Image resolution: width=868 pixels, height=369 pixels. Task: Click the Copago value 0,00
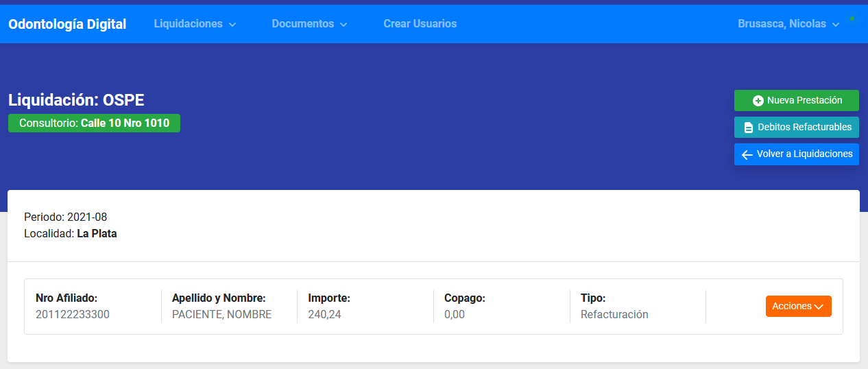point(454,315)
